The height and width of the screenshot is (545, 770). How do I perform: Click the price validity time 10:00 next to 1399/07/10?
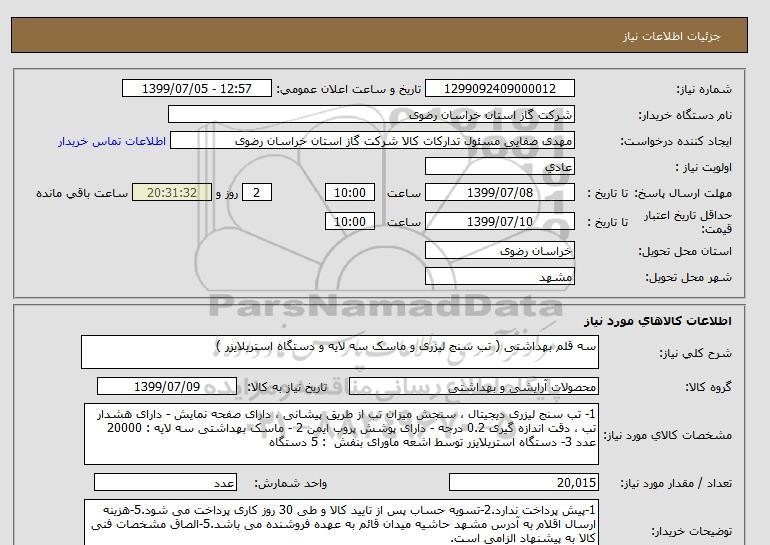(x=350, y=221)
